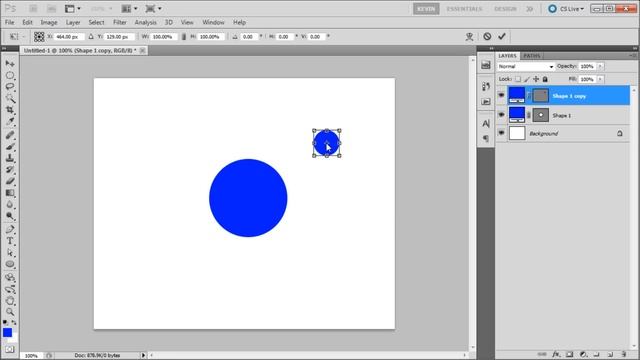The height and width of the screenshot is (360, 640).
Task: Click the reference point location grid
Action: click(39, 37)
